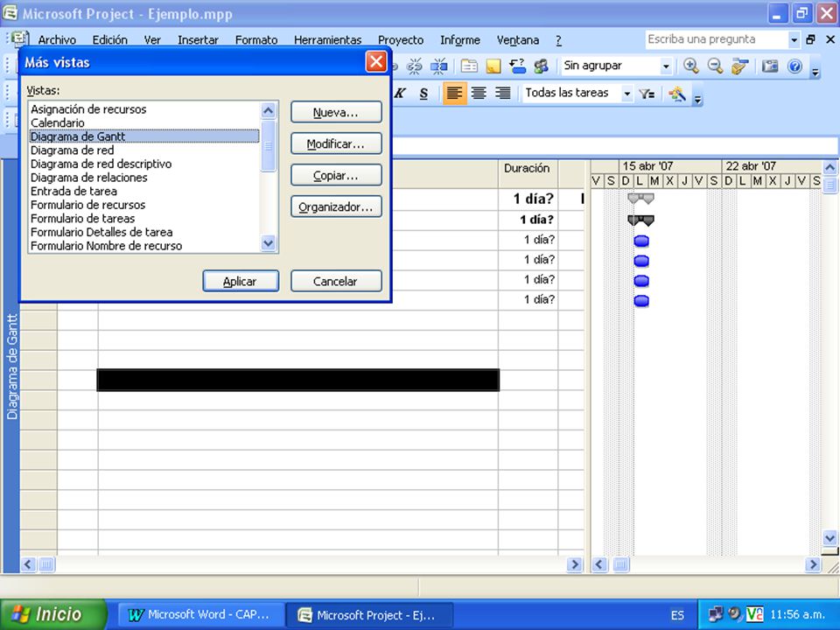Click the Zoom out magnifier icon
The width and height of the screenshot is (840, 630).
715,66
